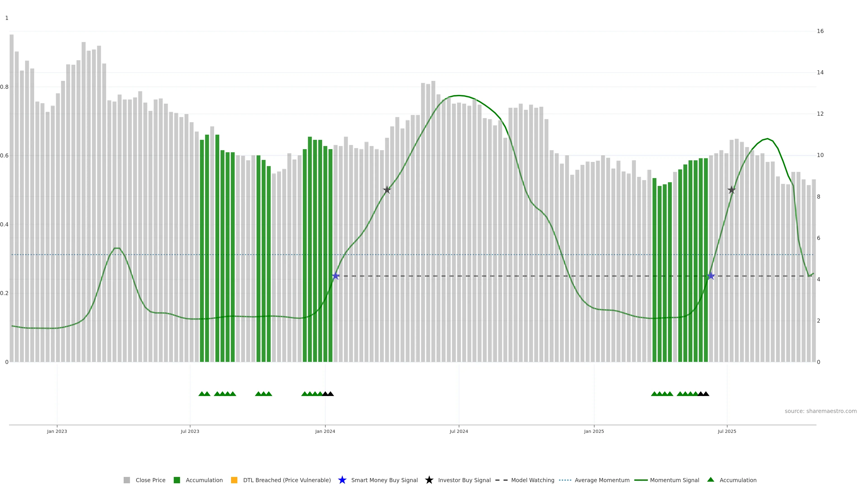Click the black Investor Buy star in 2024
868x488 pixels.
point(387,190)
